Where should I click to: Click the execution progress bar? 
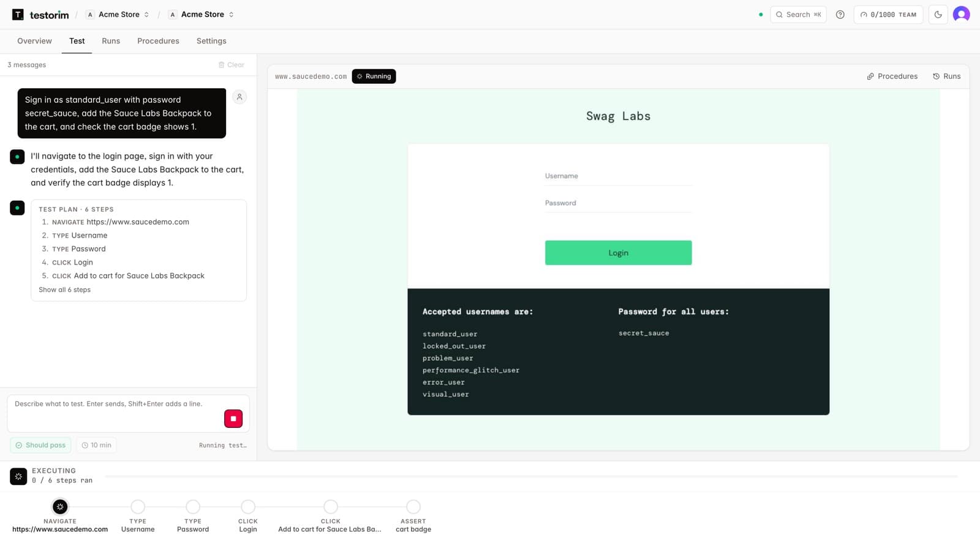(531, 476)
